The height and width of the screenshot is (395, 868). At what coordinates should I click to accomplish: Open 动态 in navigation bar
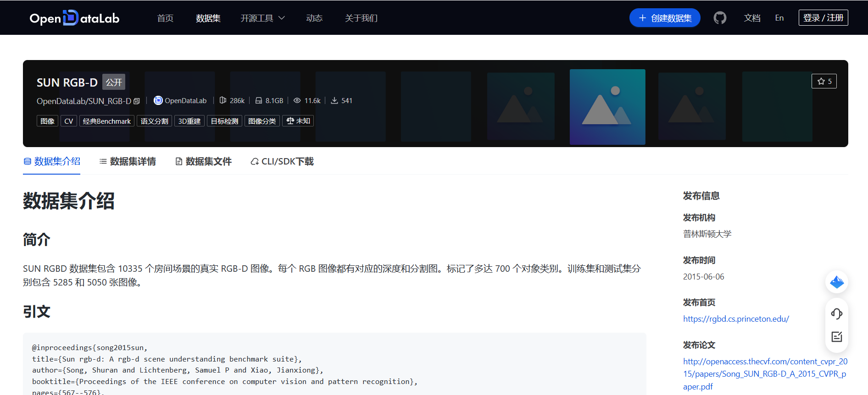(314, 18)
